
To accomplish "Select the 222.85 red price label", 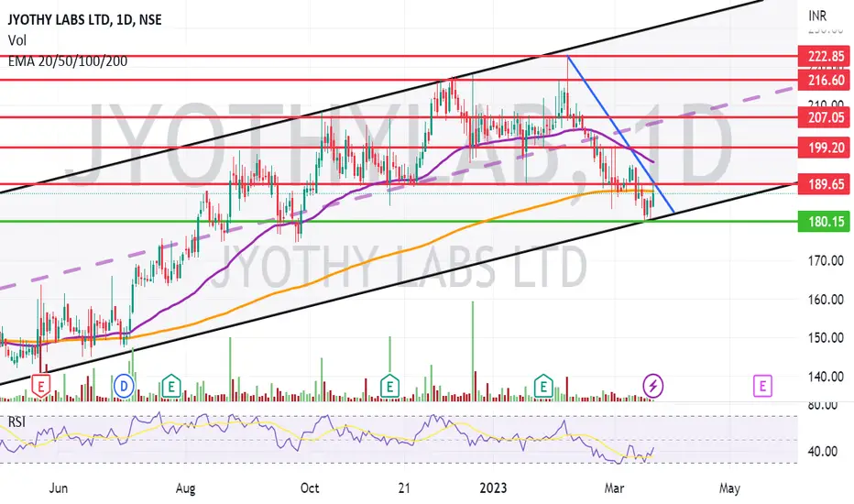I will click(x=824, y=56).
